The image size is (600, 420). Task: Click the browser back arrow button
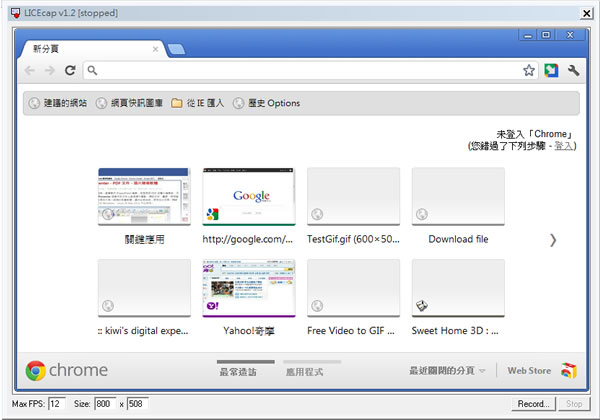30,71
